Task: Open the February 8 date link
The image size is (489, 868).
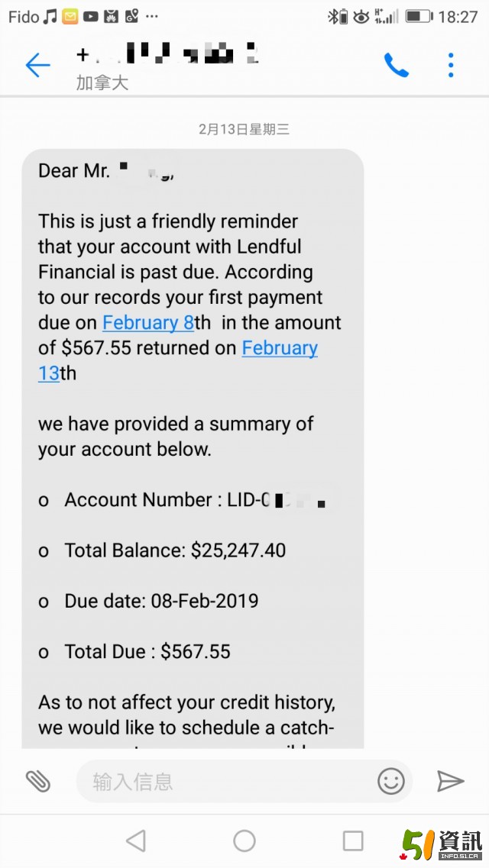Action: click(148, 322)
